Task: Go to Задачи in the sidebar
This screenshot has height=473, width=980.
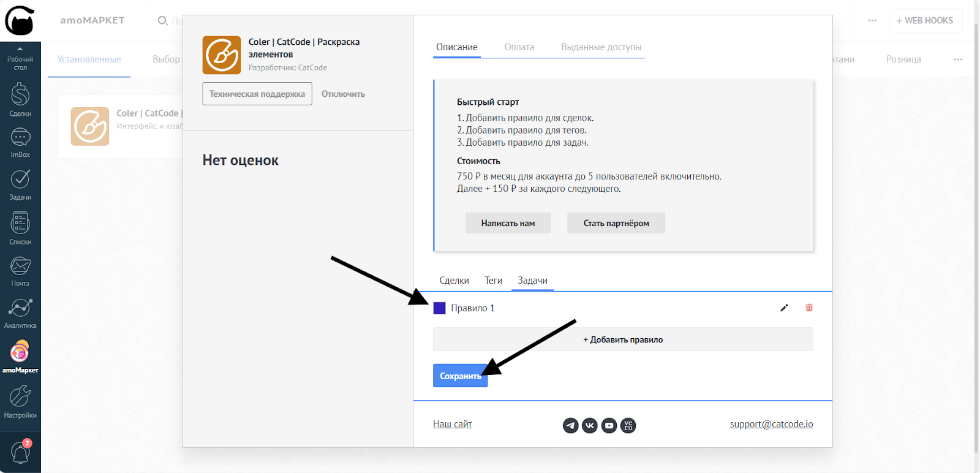Action: pyautogui.click(x=20, y=184)
